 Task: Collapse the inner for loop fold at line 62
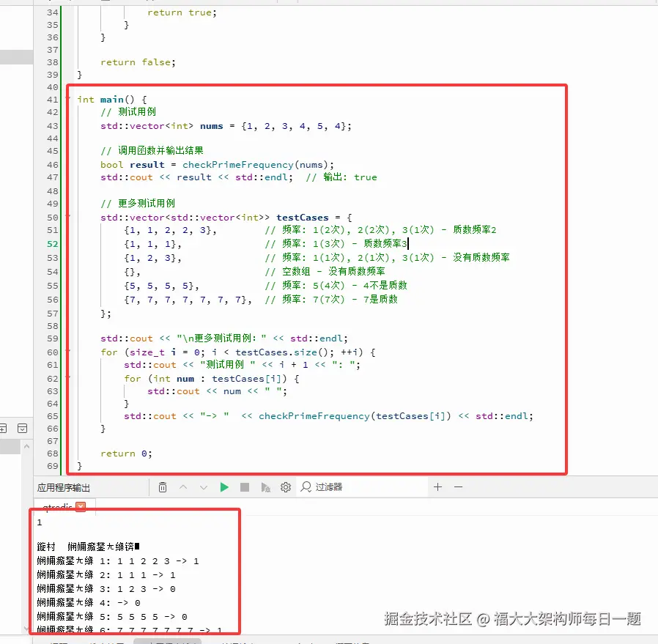pos(68,378)
